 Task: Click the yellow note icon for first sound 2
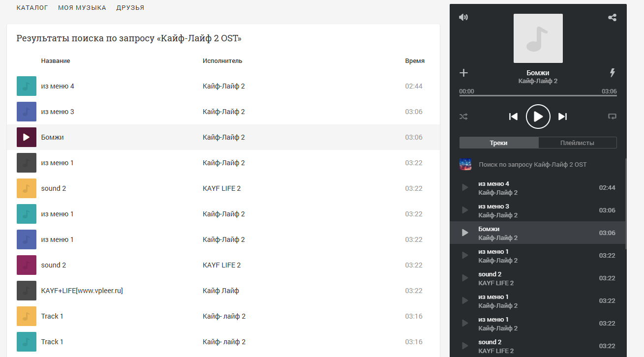(x=27, y=188)
